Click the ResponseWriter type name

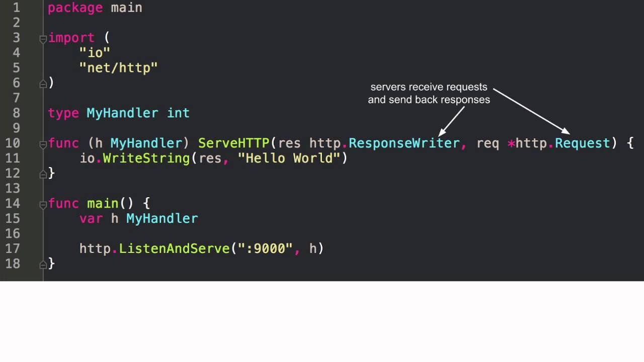404,143
